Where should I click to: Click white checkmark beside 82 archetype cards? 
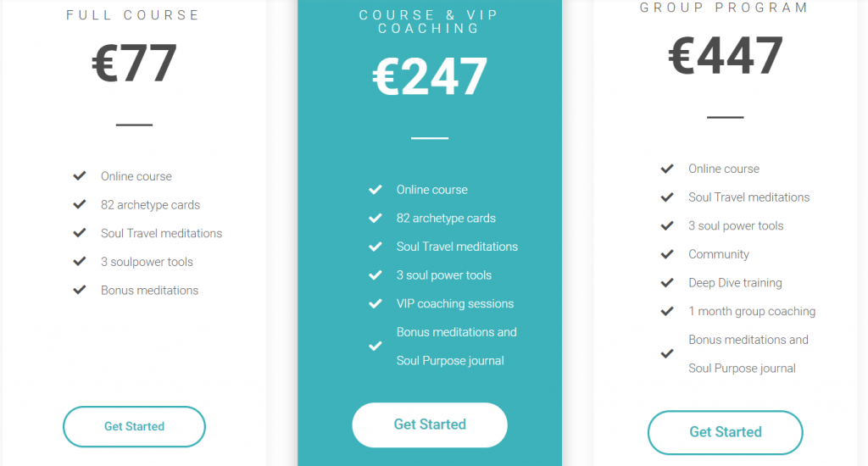click(376, 218)
